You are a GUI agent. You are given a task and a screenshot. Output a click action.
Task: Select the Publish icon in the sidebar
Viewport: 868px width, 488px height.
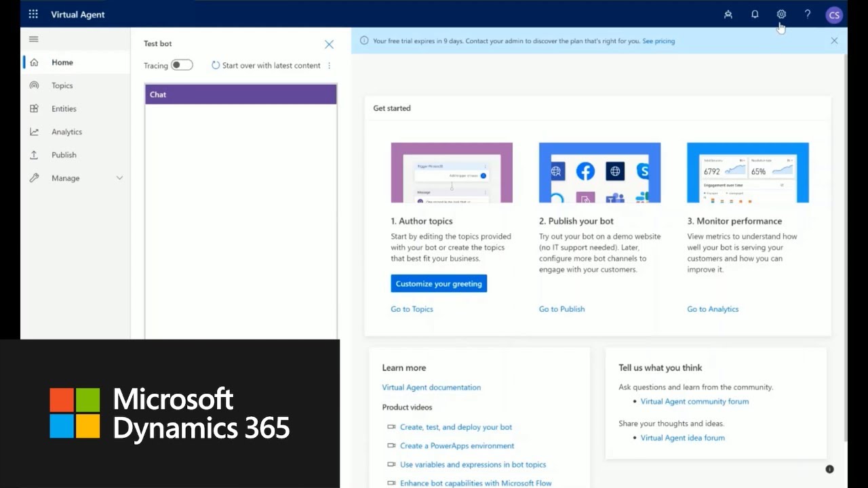click(x=34, y=155)
